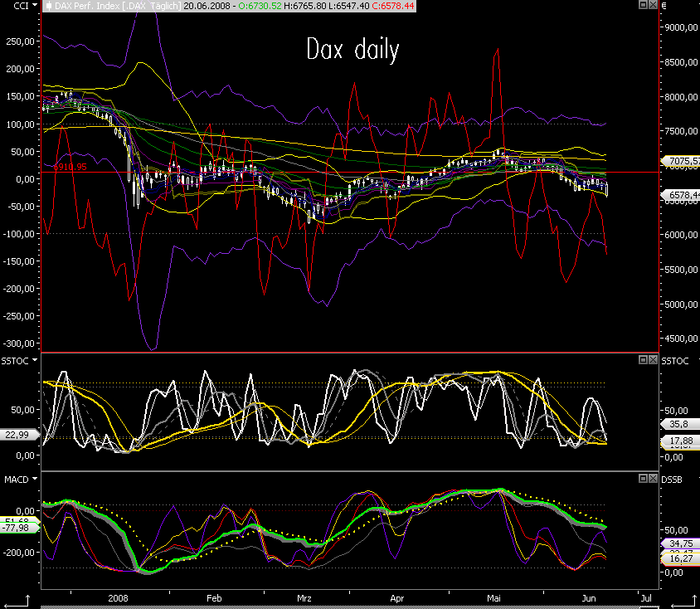Screen dimensions: 700x609
Task: Click the bottom-right axis arrow icon
Action: coord(683,602)
